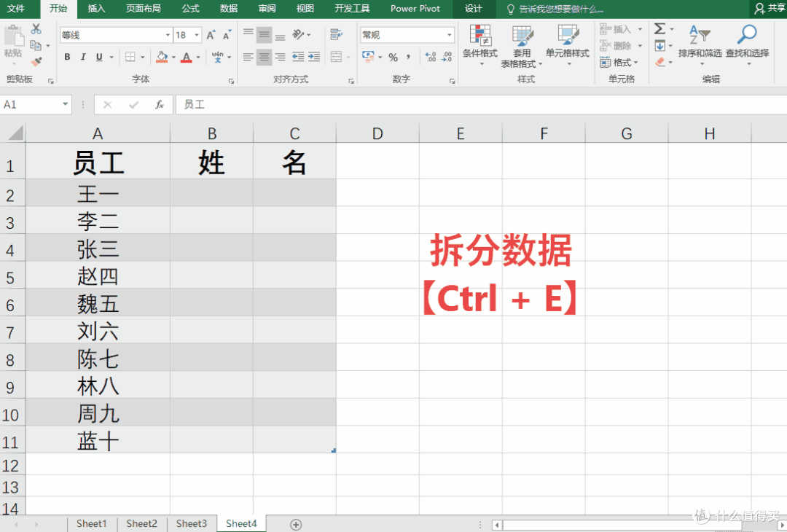Switch to the Power Pivot tab

[415, 9]
